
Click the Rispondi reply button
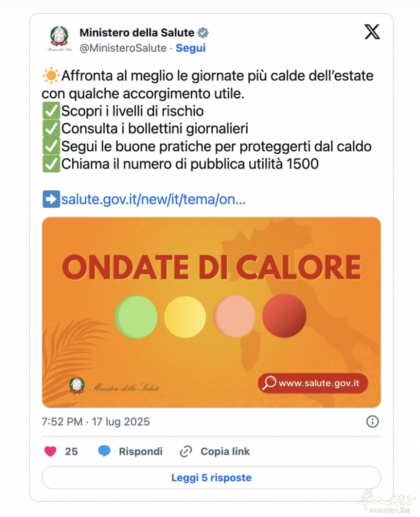coord(140,451)
